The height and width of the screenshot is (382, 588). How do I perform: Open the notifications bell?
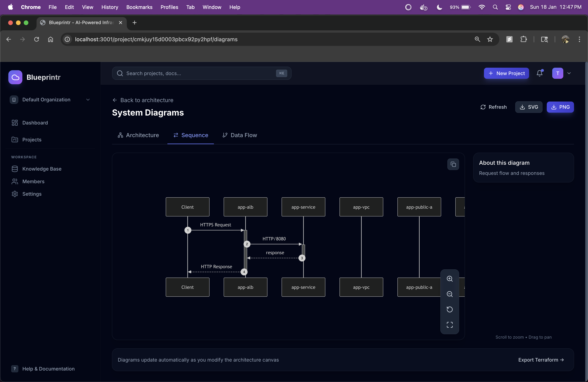(x=540, y=73)
